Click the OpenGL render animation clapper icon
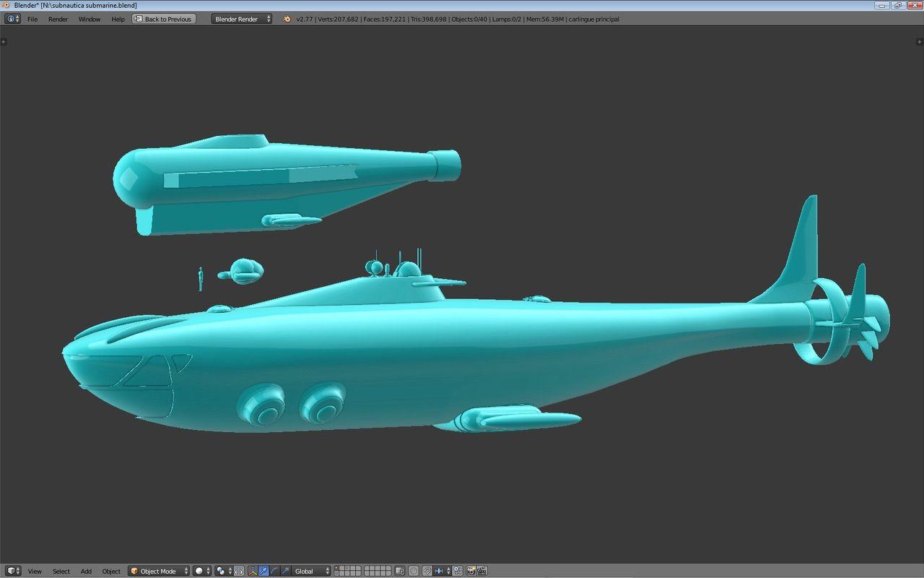This screenshot has width=924, height=578. coord(481,571)
